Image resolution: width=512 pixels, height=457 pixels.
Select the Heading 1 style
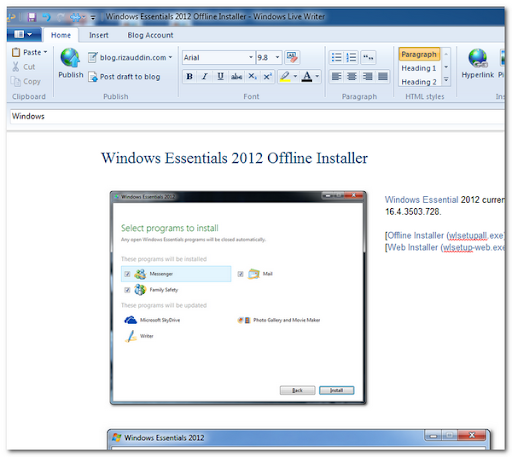(419, 68)
